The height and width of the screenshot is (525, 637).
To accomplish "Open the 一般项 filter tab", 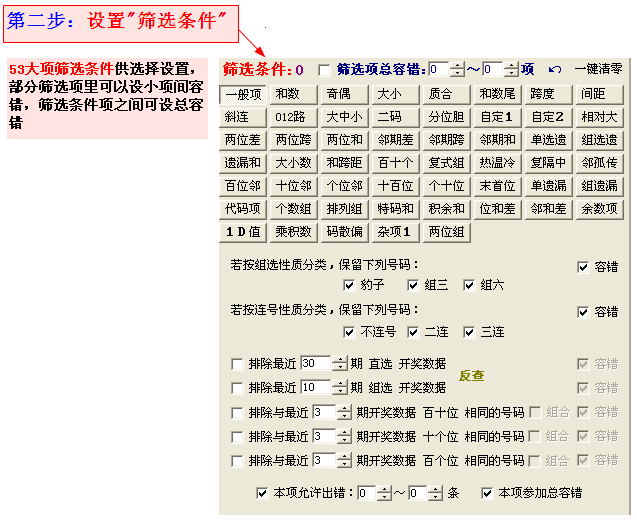I will [x=243, y=95].
